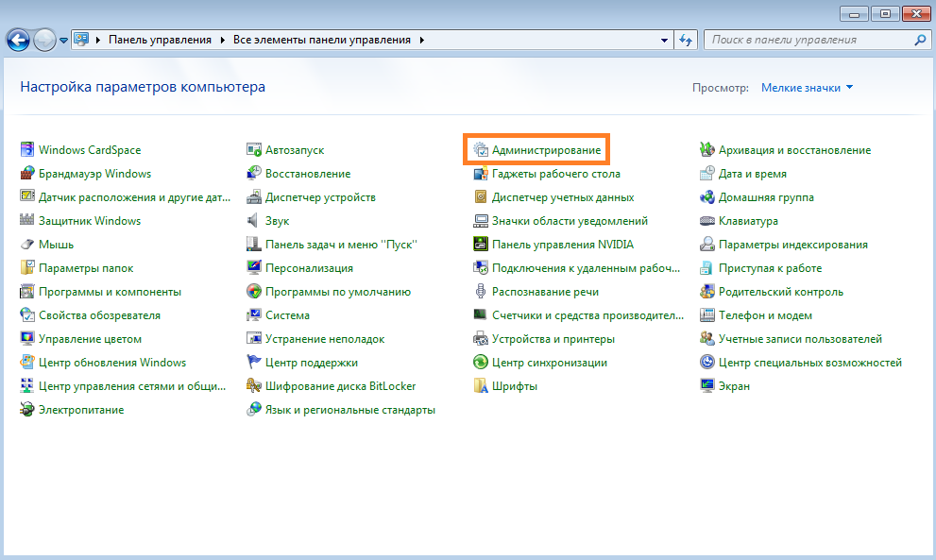The image size is (936, 560).
Task: Click the magnifier icon in search box
Action: 920,40
